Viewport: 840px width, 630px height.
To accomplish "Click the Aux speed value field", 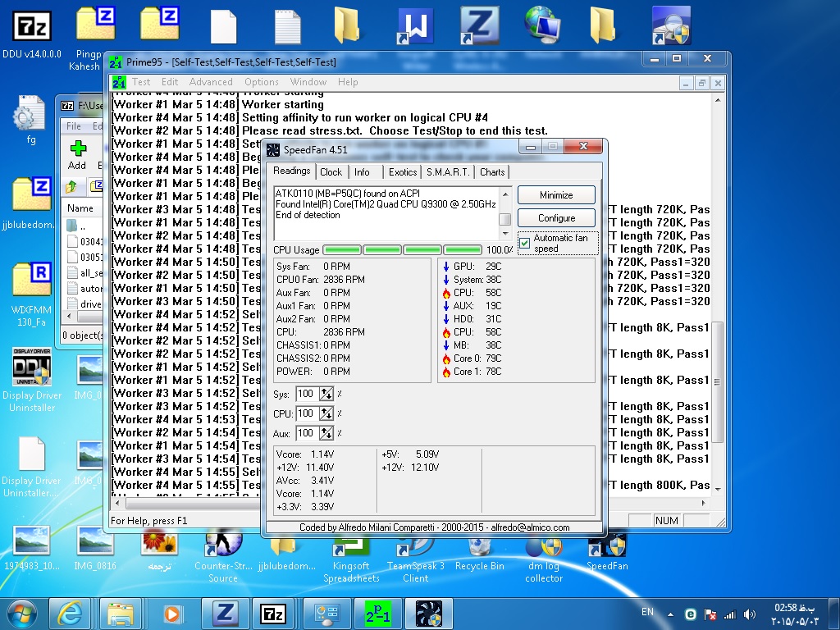I will (x=308, y=433).
